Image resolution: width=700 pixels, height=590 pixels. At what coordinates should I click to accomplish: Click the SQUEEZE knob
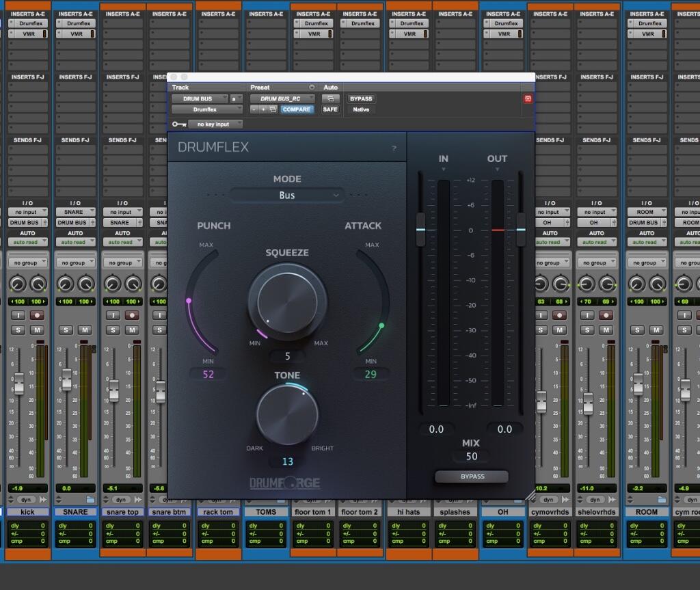pyautogui.click(x=287, y=302)
